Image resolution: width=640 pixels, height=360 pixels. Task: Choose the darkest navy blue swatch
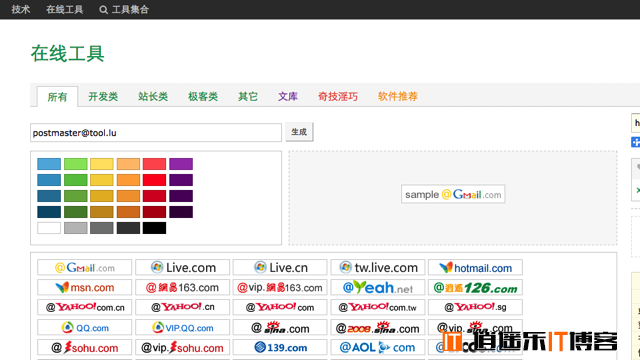[x=49, y=212]
